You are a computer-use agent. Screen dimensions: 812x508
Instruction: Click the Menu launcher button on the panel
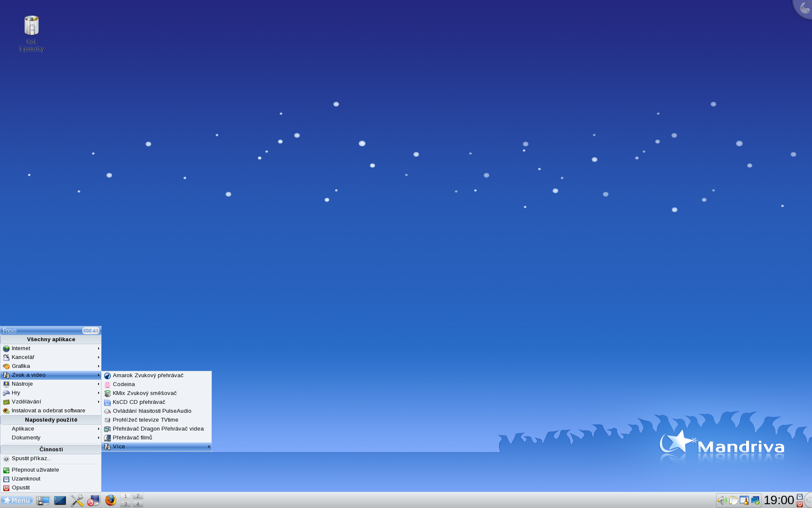17,500
